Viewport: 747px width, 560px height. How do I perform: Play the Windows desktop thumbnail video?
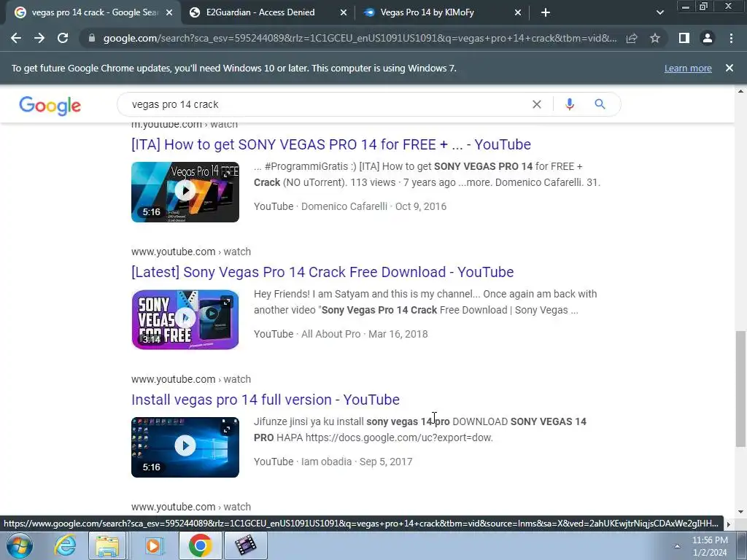click(185, 447)
